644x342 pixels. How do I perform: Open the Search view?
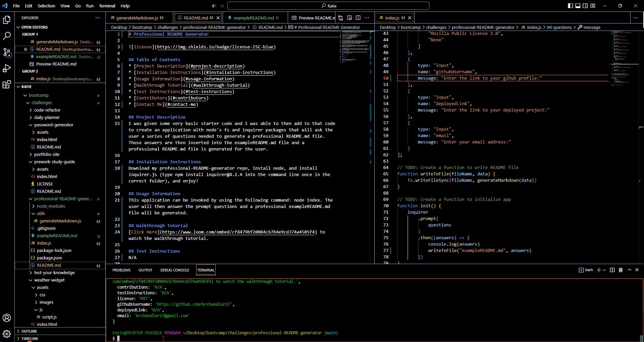7,36
